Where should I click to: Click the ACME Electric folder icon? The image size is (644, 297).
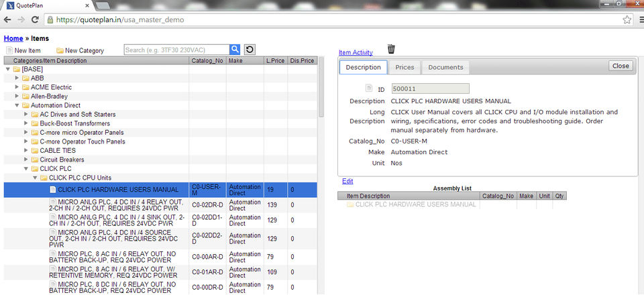[26, 87]
